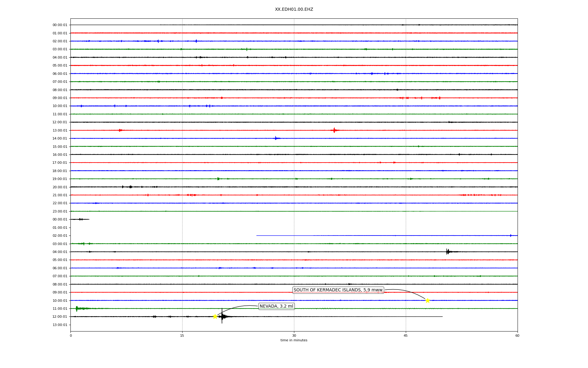588x368 pixels.
Task: Click the short blue 02:00:01 trace after the gap
Action: [x=386, y=236]
